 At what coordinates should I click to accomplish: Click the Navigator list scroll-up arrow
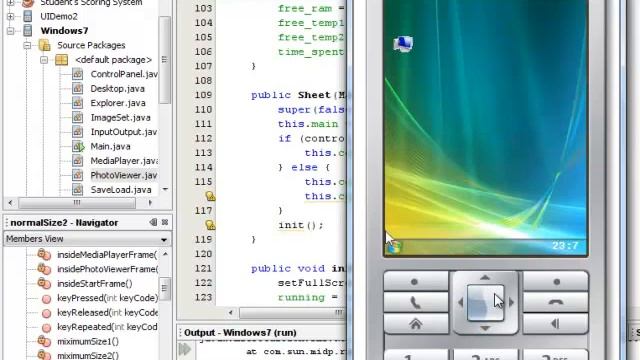pyautogui.click(x=165, y=254)
